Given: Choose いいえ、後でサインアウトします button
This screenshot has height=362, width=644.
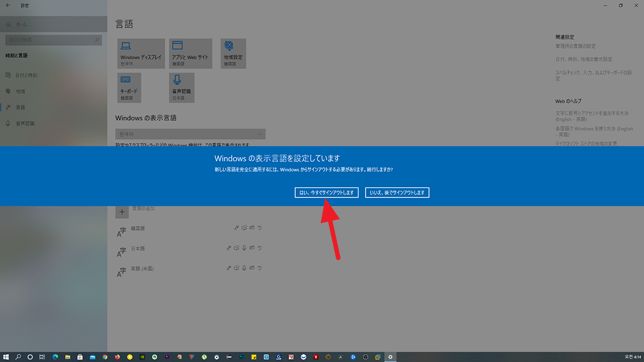Looking at the screenshot, I should point(397,192).
